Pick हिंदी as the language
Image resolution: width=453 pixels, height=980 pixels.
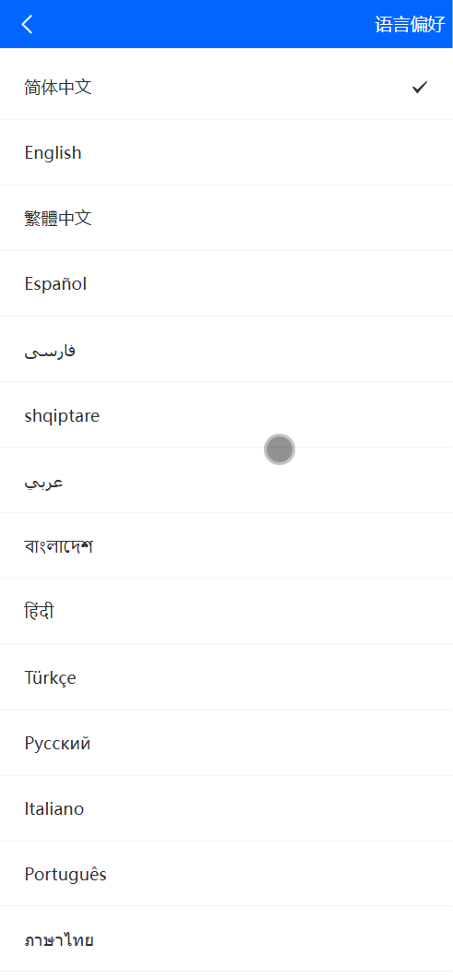226,612
